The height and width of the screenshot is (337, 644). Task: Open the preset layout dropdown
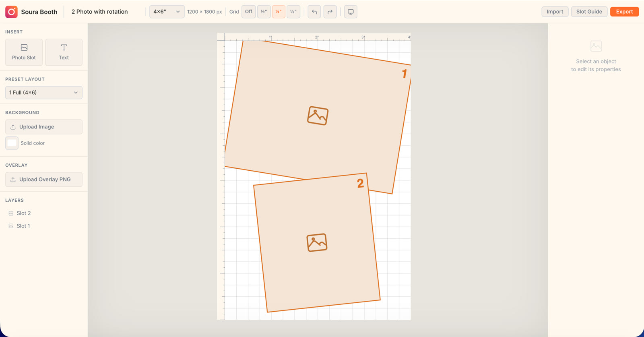click(44, 93)
